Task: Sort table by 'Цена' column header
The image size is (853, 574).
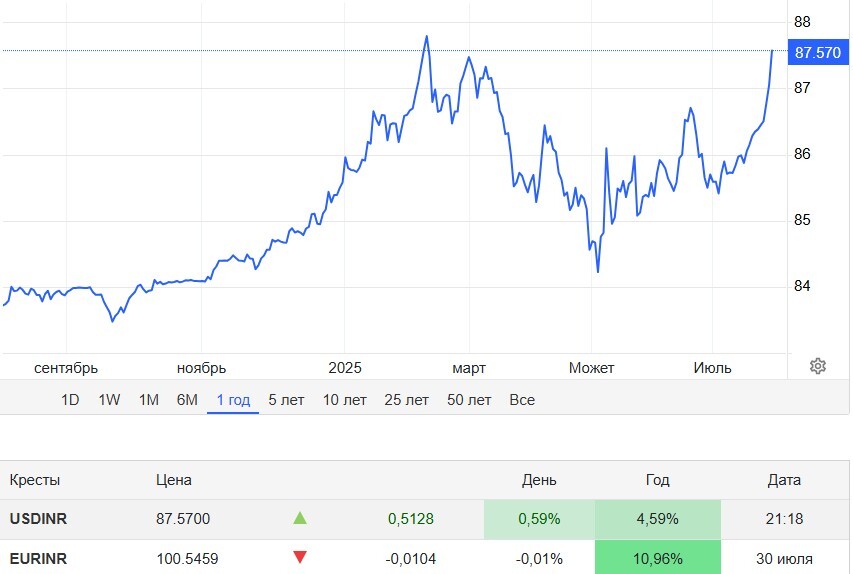Action: (x=174, y=480)
